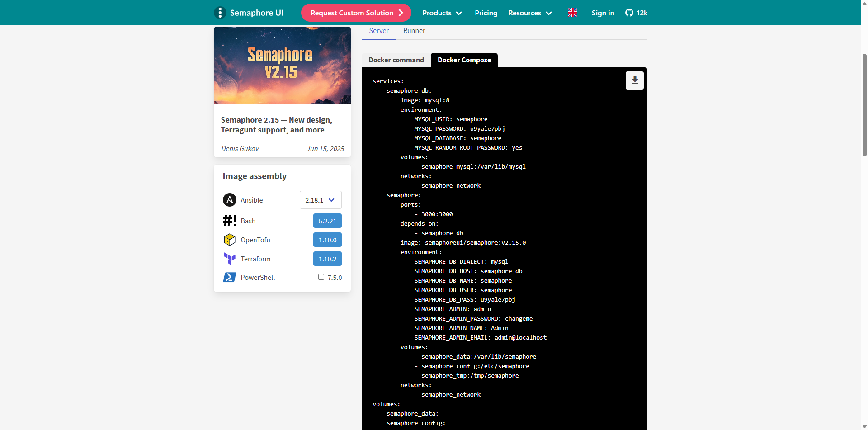
Task: Expand the Products menu
Action: (442, 13)
